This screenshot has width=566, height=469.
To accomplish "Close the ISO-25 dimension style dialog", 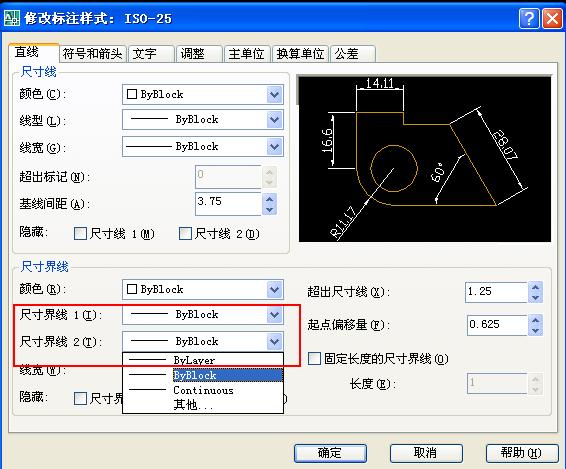I will pos(552,18).
